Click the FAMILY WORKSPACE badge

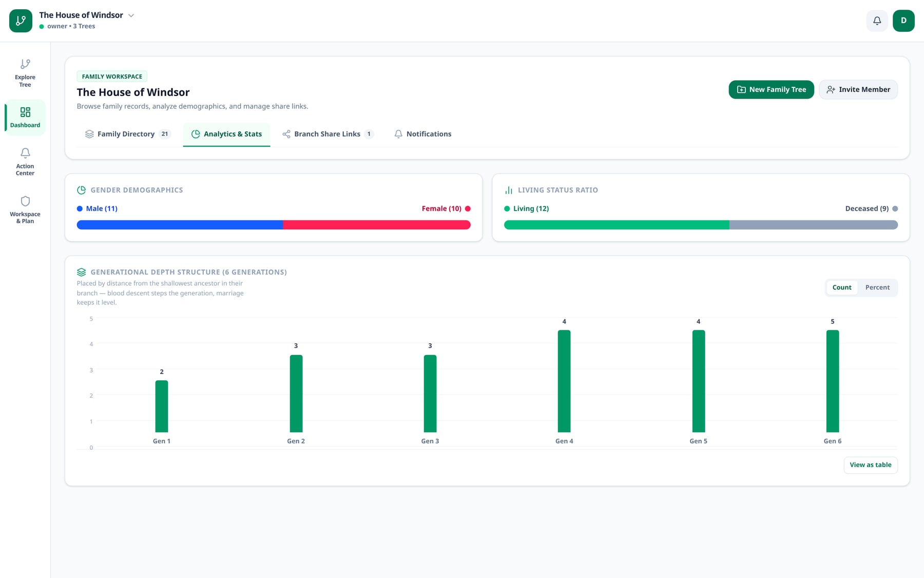click(x=112, y=77)
